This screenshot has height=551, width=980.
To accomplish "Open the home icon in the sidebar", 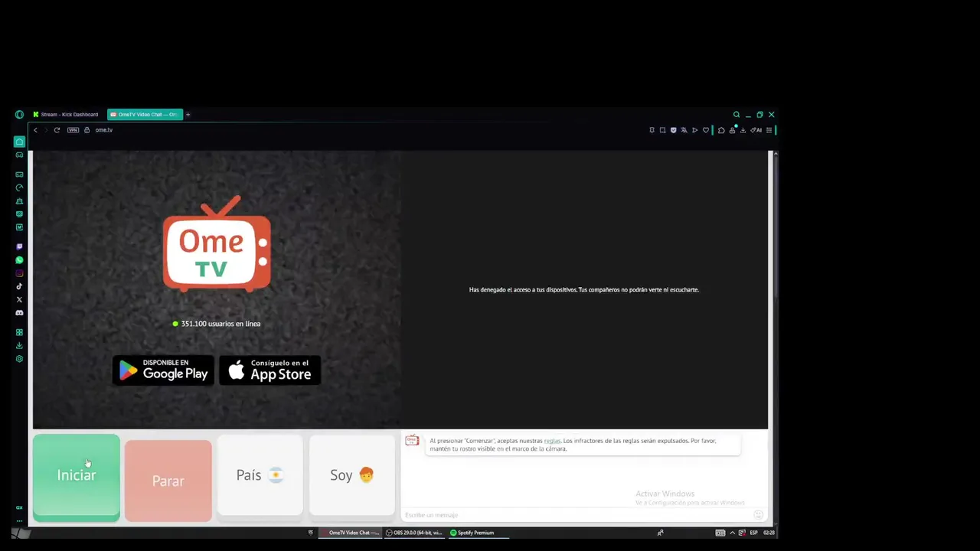I will click(19, 142).
